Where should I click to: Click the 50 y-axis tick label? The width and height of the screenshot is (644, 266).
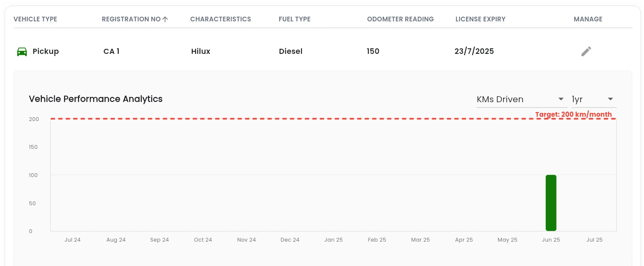(x=32, y=203)
